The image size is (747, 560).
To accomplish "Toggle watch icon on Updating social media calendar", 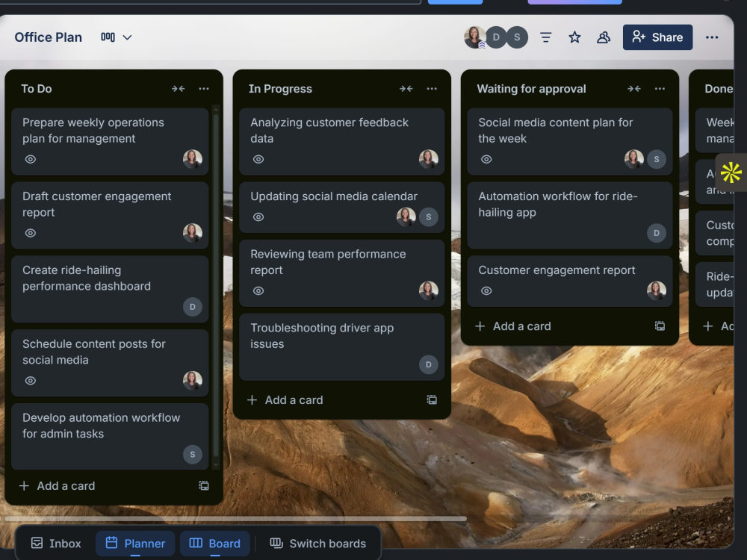I will pyautogui.click(x=258, y=217).
